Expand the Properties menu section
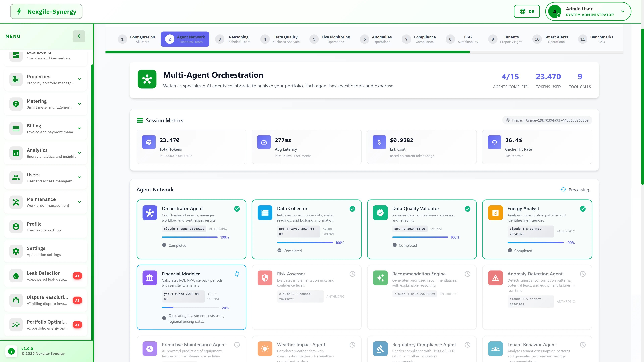Image resolution: width=644 pixels, height=362 pixels. pos(79,79)
